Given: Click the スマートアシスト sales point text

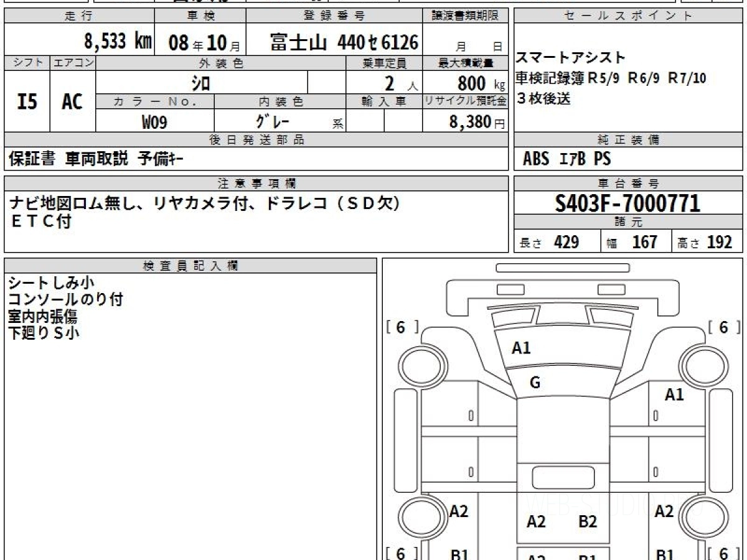Looking at the screenshot, I should tap(570, 58).
